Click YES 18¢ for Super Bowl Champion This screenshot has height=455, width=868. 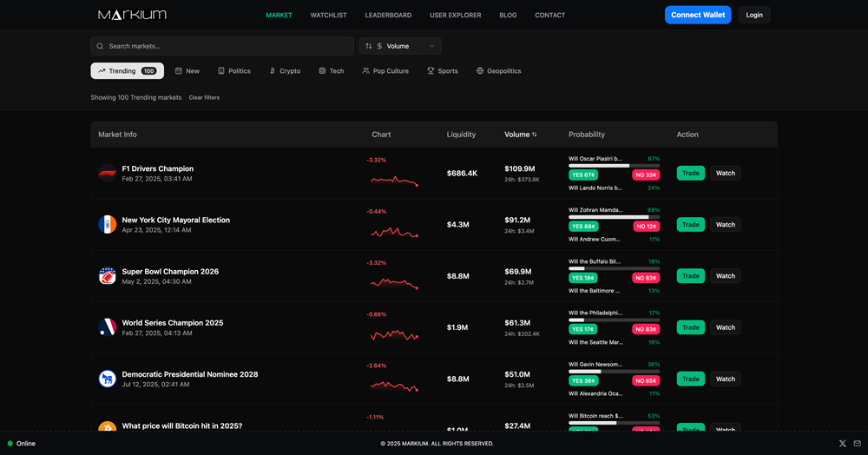[x=583, y=278]
